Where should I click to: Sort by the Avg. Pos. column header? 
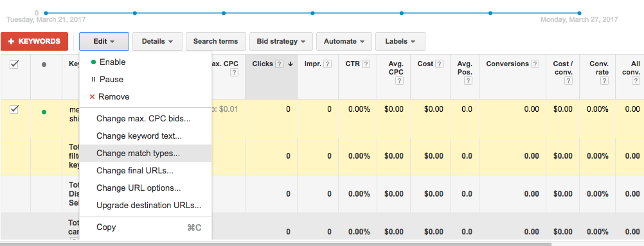pos(465,68)
